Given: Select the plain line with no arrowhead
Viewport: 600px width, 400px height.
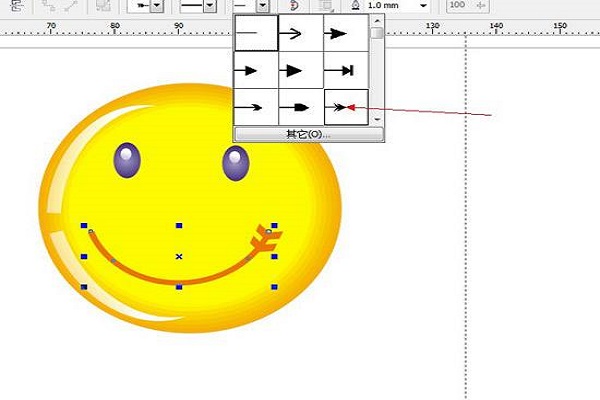Looking at the screenshot, I should pyautogui.click(x=255, y=34).
